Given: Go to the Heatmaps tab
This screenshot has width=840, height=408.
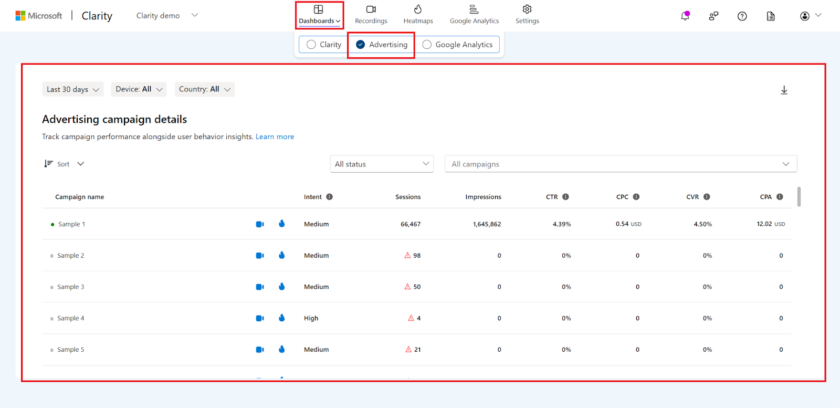Looking at the screenshot, I should pyautogui.click(x=418, y=14).
